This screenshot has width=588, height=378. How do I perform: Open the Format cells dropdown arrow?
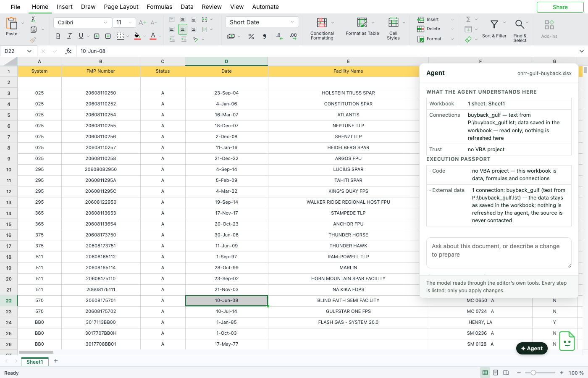[x=452, y=39]
